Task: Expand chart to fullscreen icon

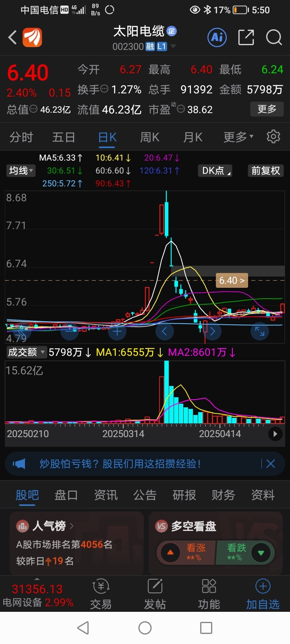Action: pyautogui.click(x=260, y=332)
